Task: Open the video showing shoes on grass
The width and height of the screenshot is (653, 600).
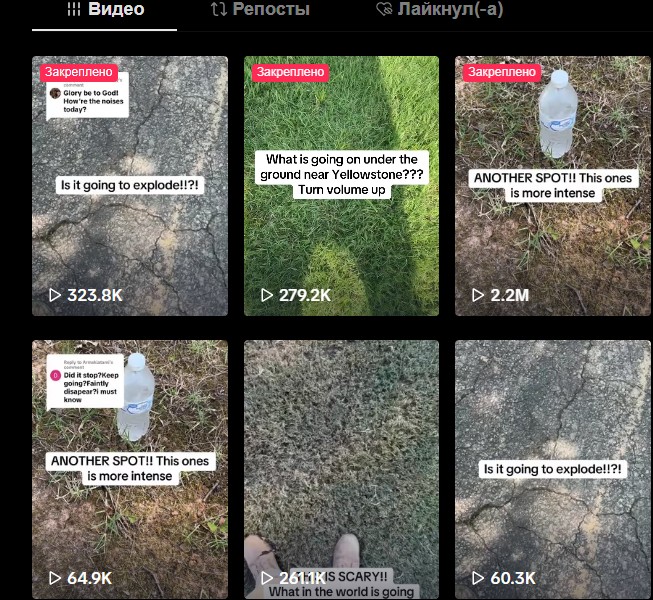Action: pos(341,470)
